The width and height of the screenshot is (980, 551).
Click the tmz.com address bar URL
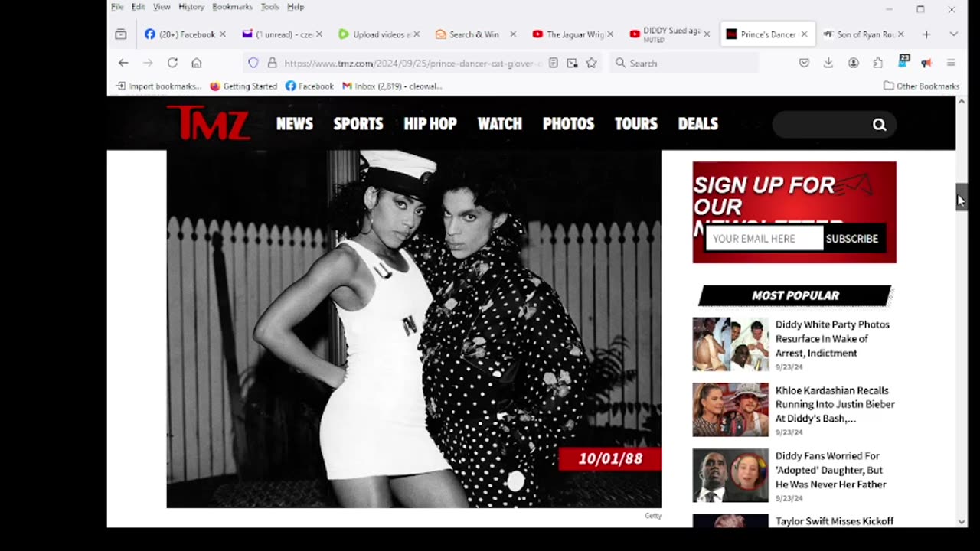click(x=412, y=63)
